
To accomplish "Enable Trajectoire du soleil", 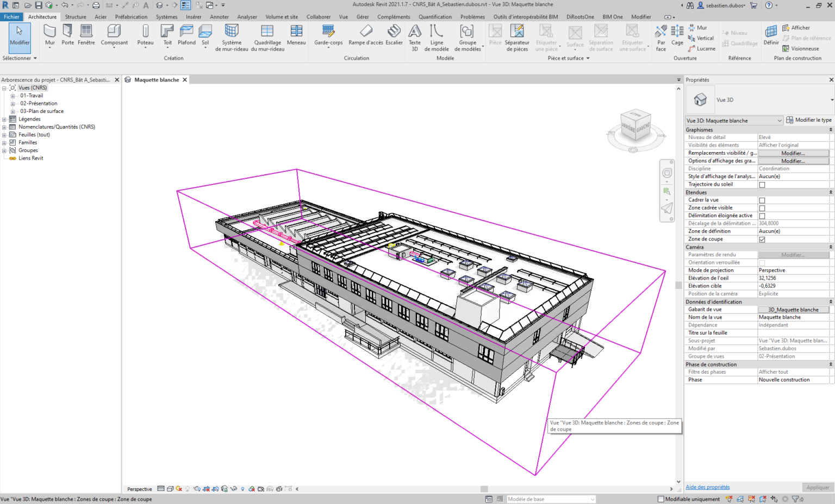I will (x=762, y=184).
